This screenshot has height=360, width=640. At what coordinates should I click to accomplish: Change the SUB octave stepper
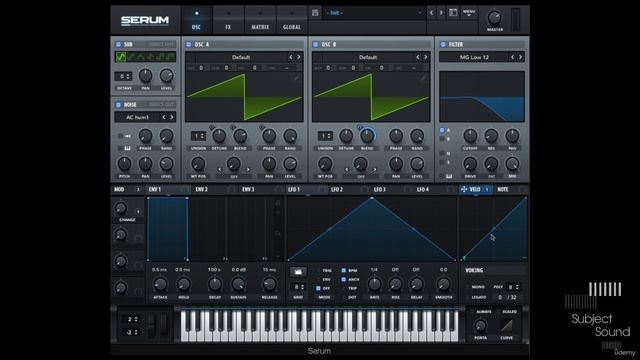click(x=123, y=76)
